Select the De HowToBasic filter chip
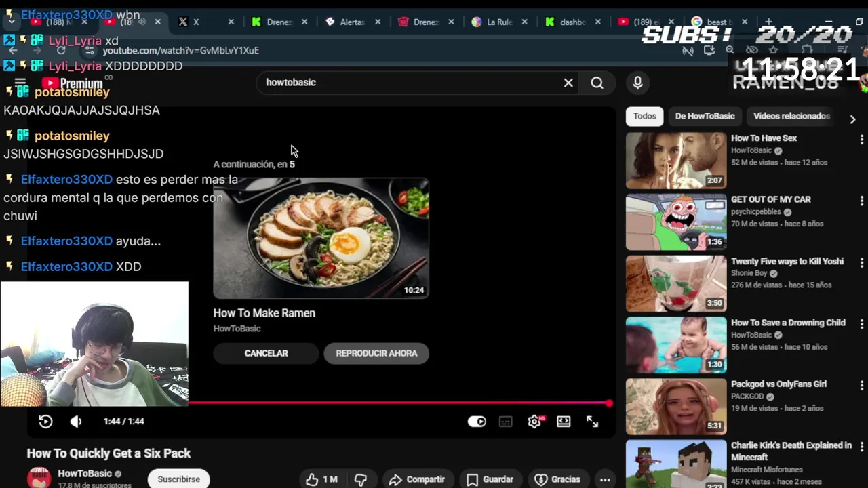This screenshot has height=488, width=868. pos(705,116)
